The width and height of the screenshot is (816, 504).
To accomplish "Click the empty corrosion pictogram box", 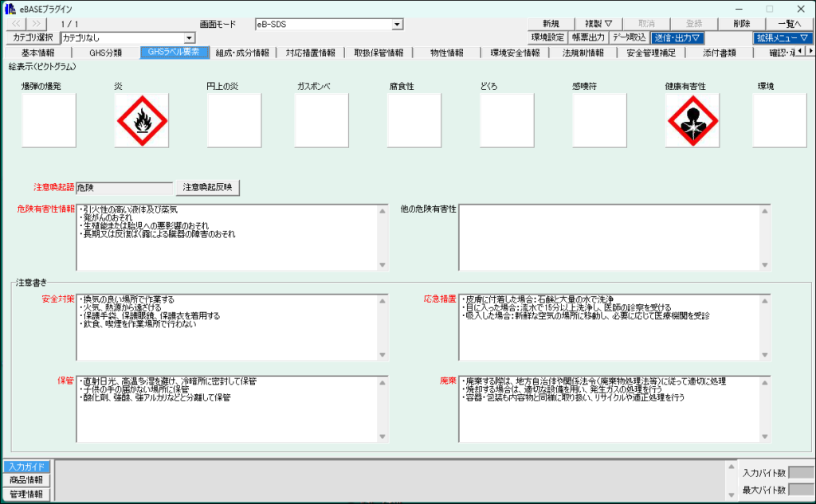I will pyautogui.click(x=414, y=120).
